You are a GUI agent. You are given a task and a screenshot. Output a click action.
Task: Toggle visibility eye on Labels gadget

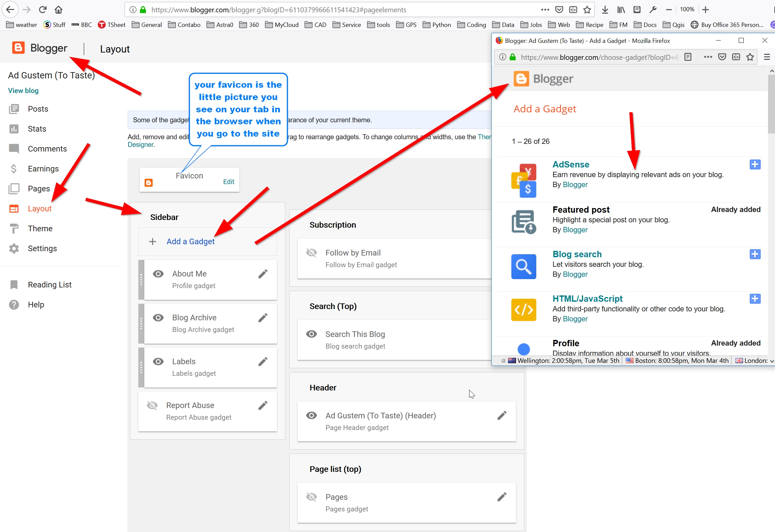pyautogui.click(x=158, y=362)
